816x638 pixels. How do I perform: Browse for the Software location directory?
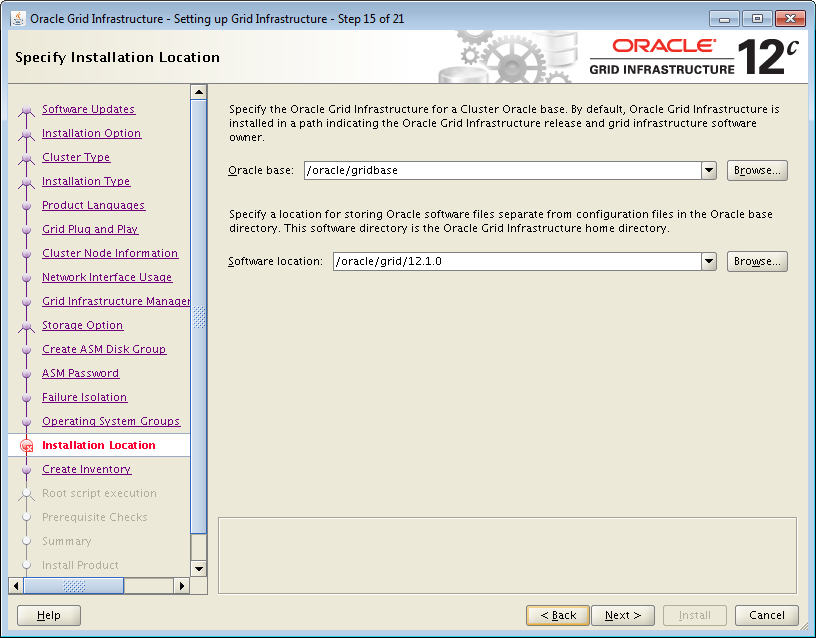[757, 262]
